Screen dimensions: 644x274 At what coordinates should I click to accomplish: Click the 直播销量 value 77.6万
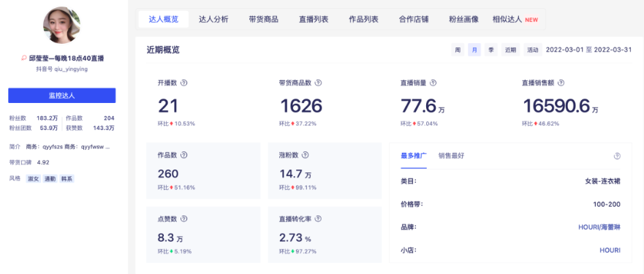(x=423, y=107)
